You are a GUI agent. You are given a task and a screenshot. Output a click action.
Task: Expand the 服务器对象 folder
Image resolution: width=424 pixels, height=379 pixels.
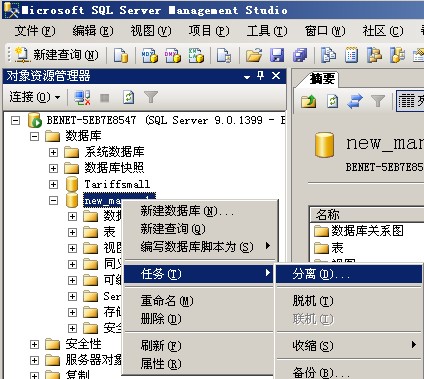point(34,360)
